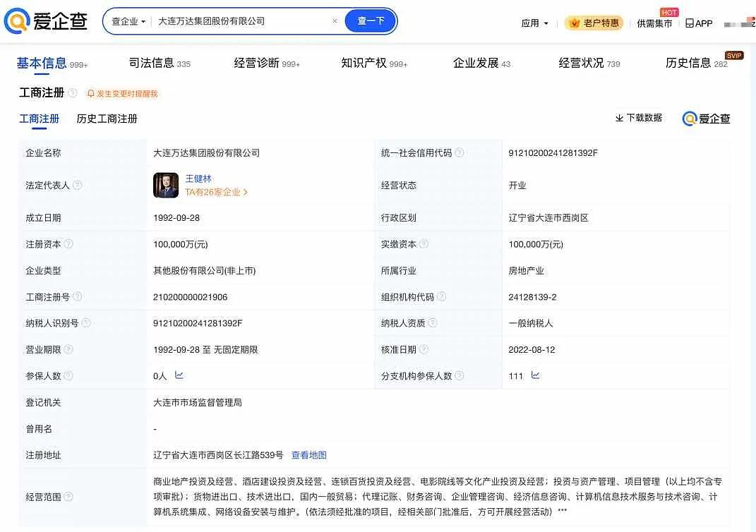Click help icon next to 统一社会信用代码
Viewport: 756px width, 532px height.
click(460, 153)
